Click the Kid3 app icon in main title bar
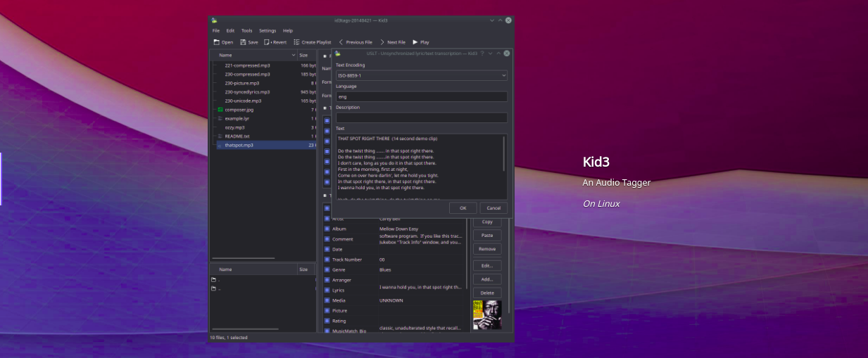Screen dimensions: 868x358 (x=214, y=20)
